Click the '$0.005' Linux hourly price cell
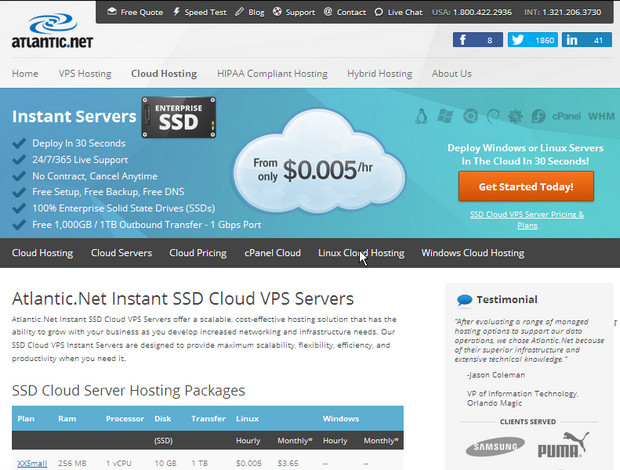 (249, 463)
